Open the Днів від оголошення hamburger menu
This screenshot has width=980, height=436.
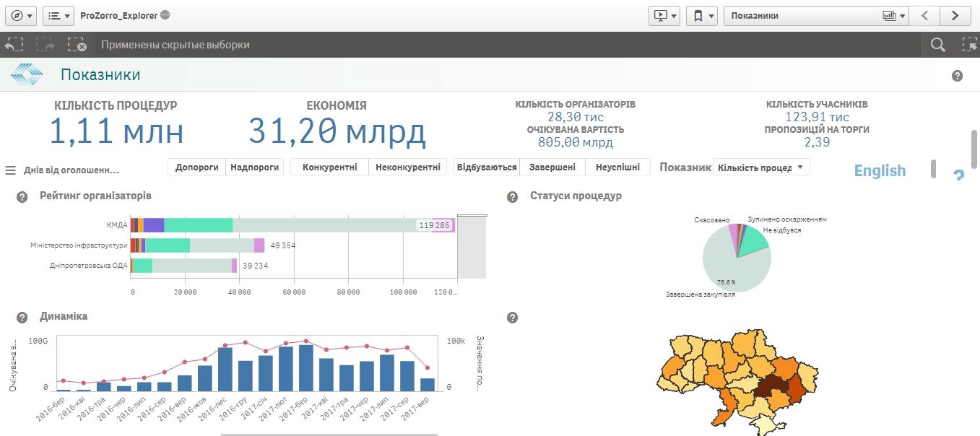[11, 170]
